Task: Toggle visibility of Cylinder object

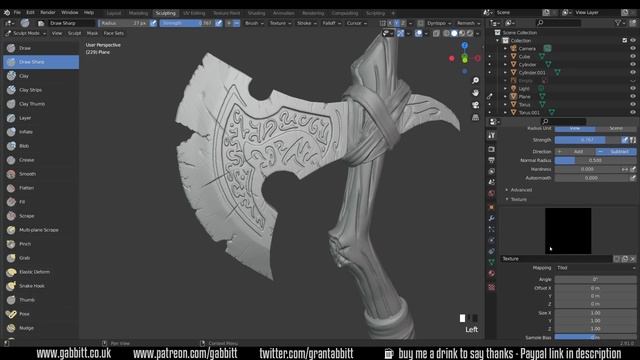Action: [x=633, y=64]
